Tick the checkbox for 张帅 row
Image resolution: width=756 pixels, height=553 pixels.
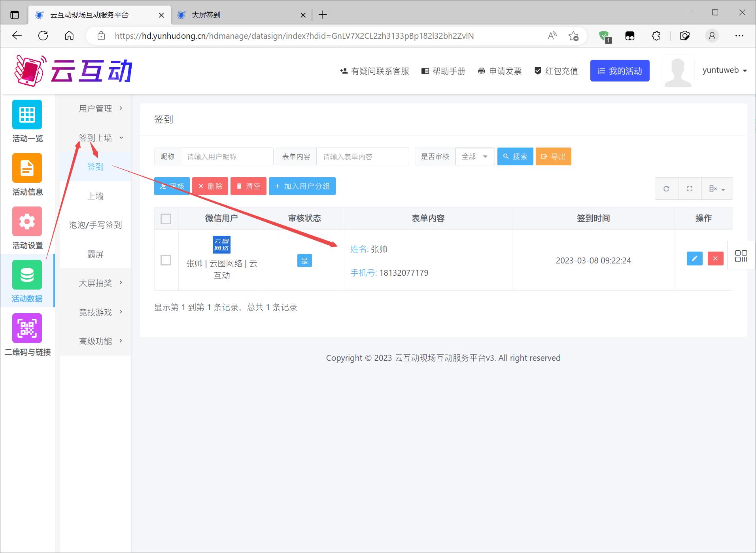point(166,260)
